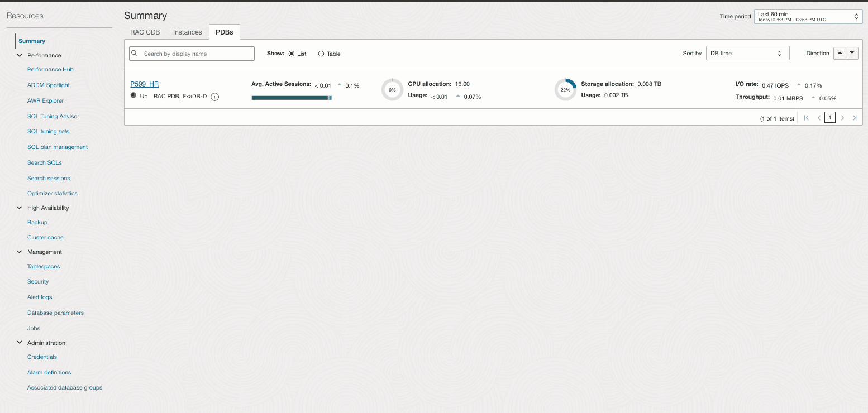Go to first page of PDB list
This screenshot has height=413, width=868.
click(807, 118)
